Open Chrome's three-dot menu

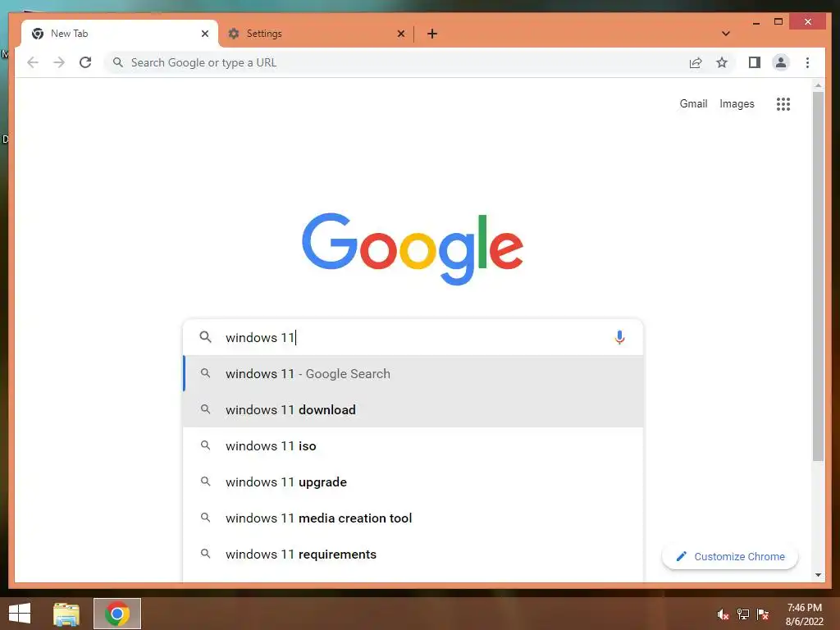pyautogui.click(x=807, y=62)
